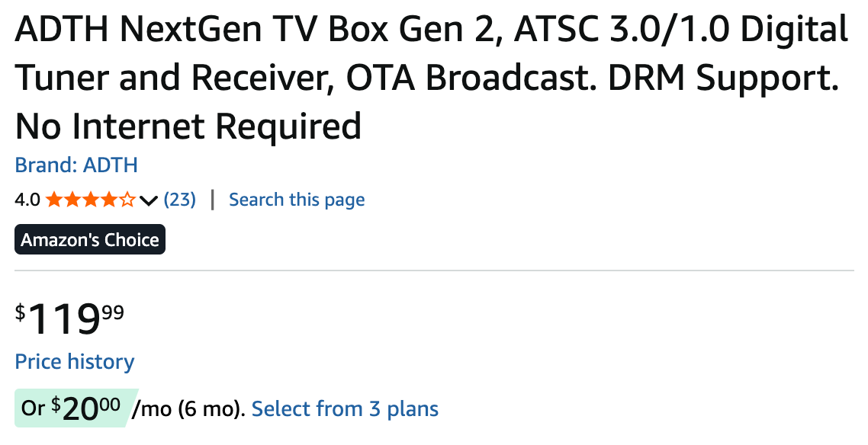Screen dimensions: 868x445
Task: Expand the rating breakdown chevron
Action: point(149,201)
